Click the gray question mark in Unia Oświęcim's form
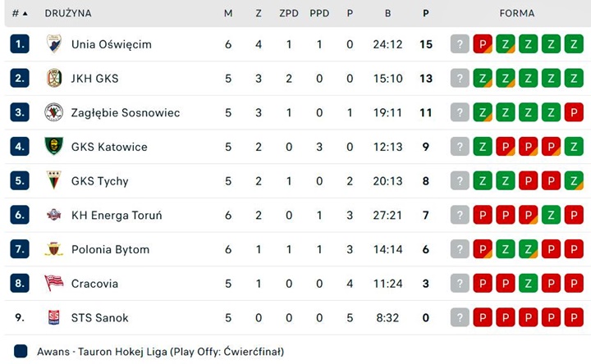This screenshot has height=364, width=591. tap(460, 44)
